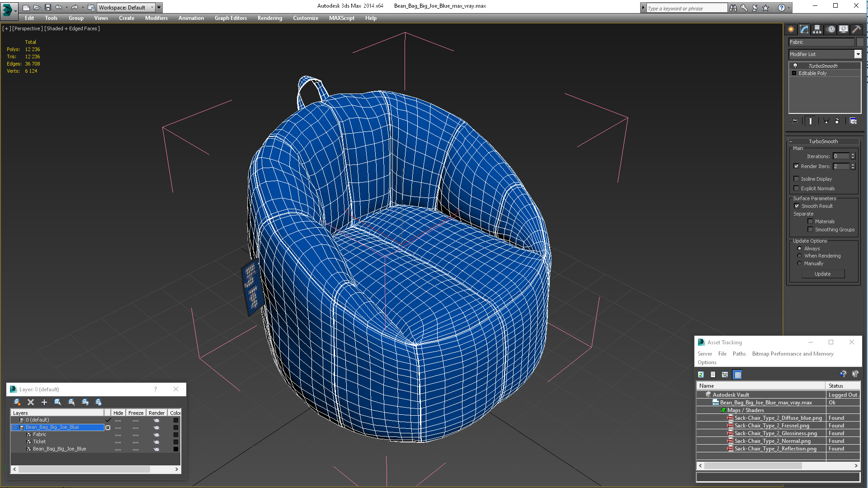868x488 pixels.
Task: Enable the Isoline Display checkbox
Action: [797, 179]
